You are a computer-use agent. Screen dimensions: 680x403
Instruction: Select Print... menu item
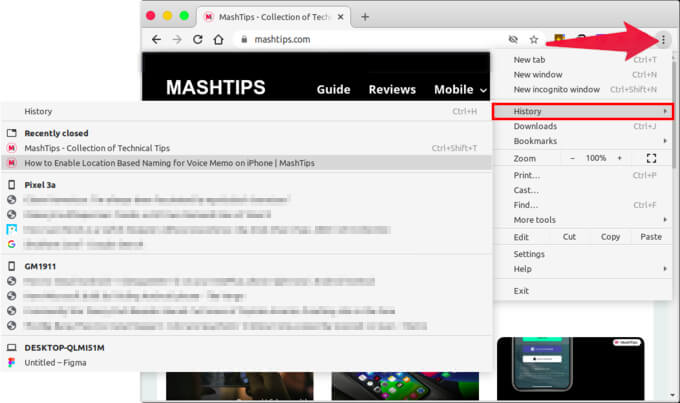(x=583, y=175)
